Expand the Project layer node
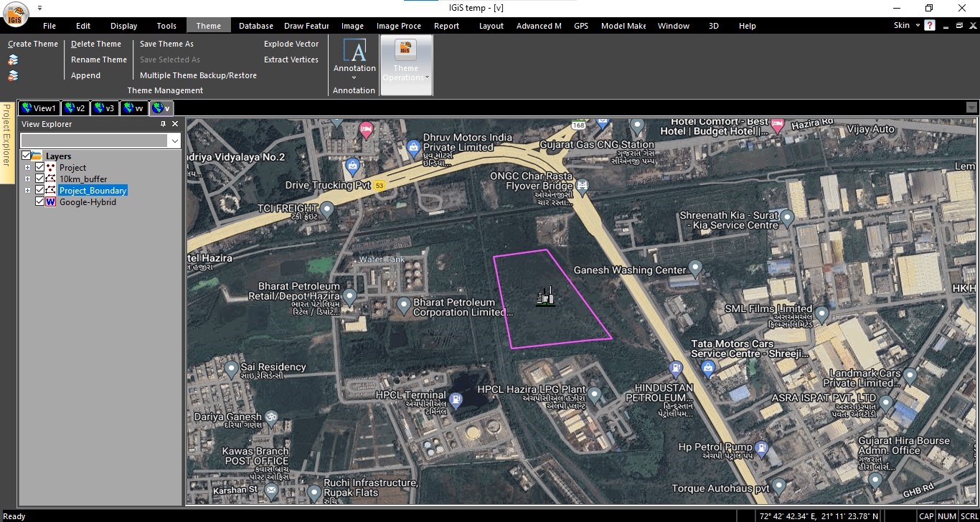This screenshot has height=522, width=980. click(28, 167)
